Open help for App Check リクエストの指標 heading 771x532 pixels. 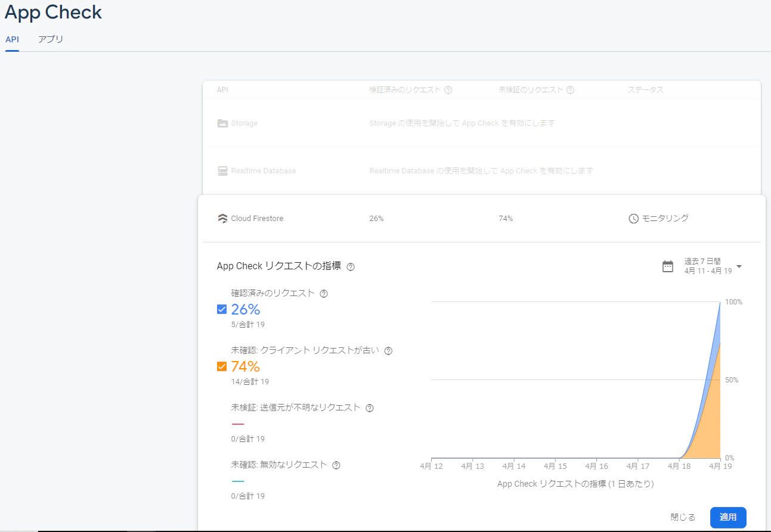351,267
